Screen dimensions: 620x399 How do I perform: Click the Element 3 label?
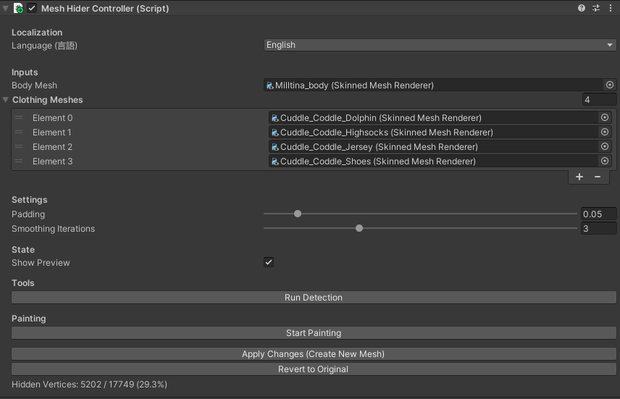pyautogui.click(x=53, y=161)
